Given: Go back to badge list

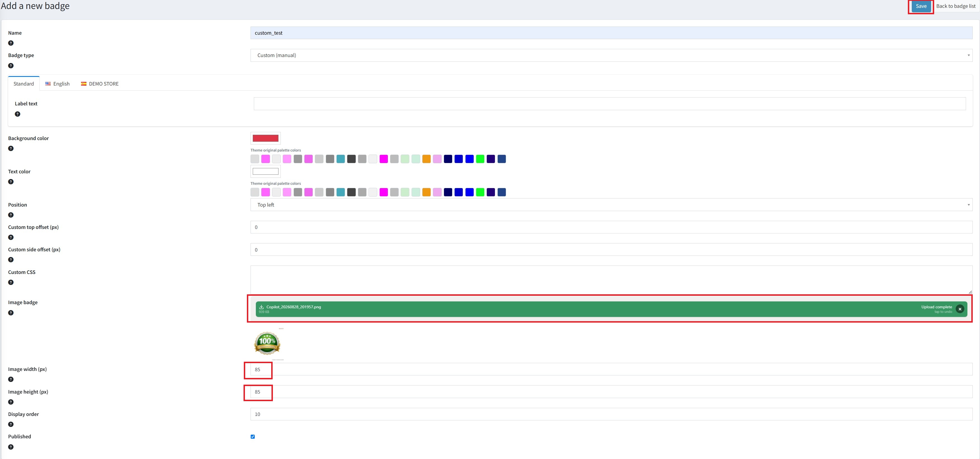Looking at the screenshot, I should coord(956,6).
